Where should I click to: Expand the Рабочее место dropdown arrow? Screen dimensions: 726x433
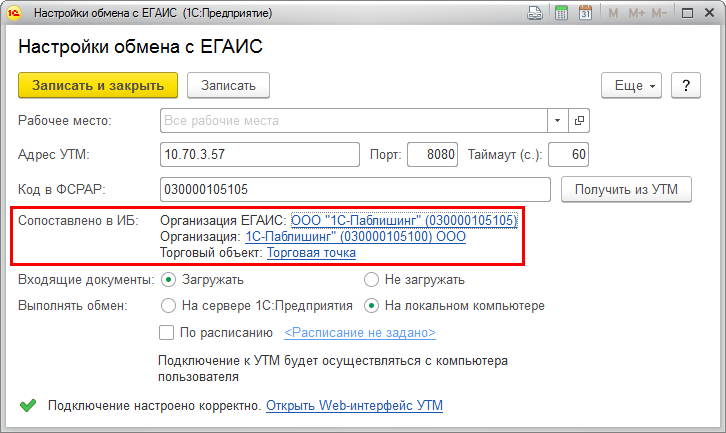coord(557,120)
